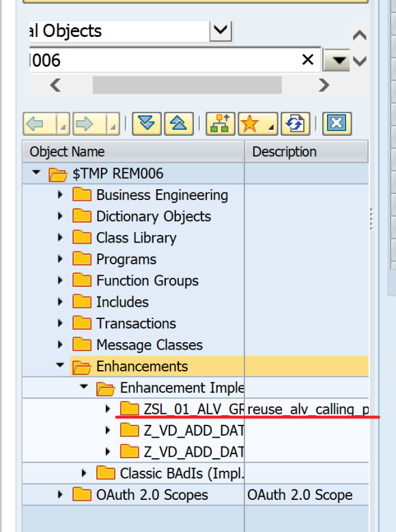This screenshot has width=396, height=532.
Task: Select the $TMP REM006 package row
Action: pyautogui.click(x=195, y=173)
